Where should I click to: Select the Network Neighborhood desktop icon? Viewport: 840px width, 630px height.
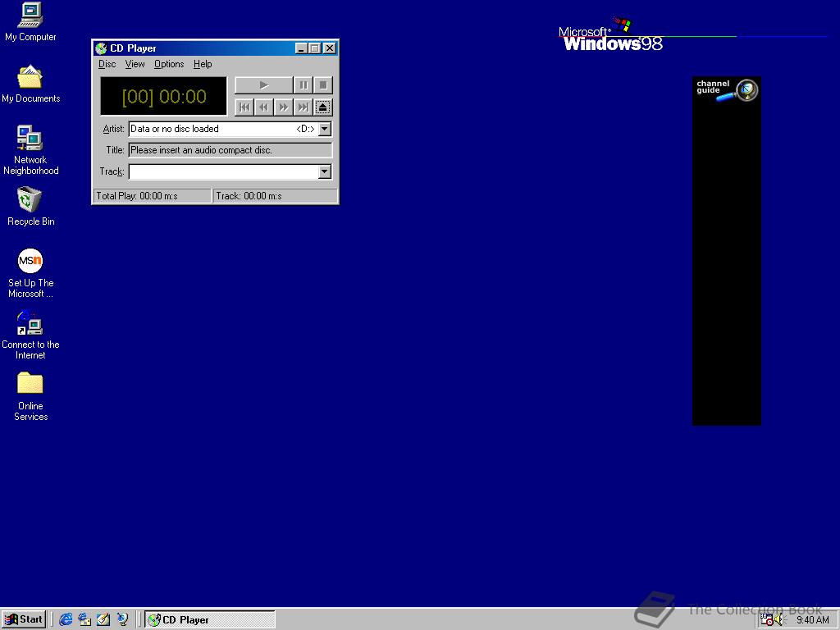[30, 151]
